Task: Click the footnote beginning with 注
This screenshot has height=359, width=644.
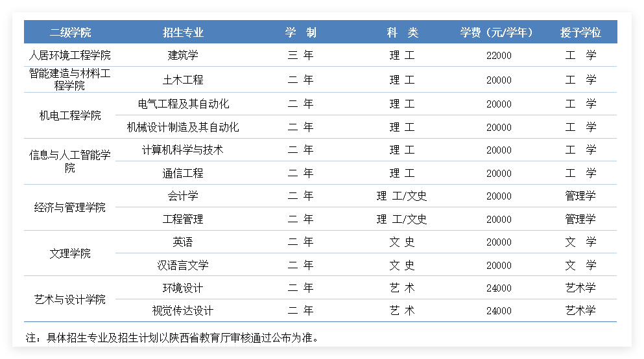Action: coord(173,338)
